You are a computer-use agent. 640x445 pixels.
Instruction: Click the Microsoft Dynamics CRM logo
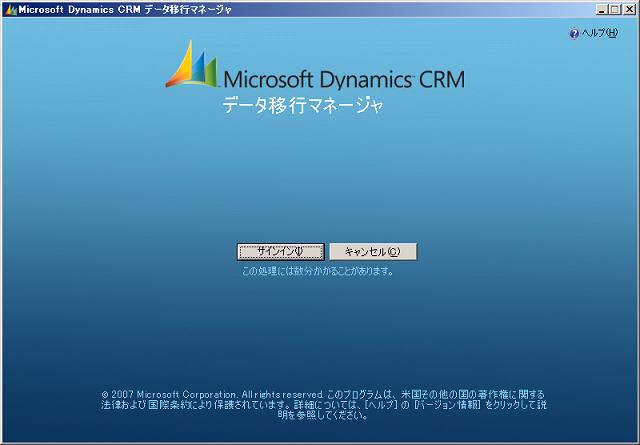tap(315, 65)
